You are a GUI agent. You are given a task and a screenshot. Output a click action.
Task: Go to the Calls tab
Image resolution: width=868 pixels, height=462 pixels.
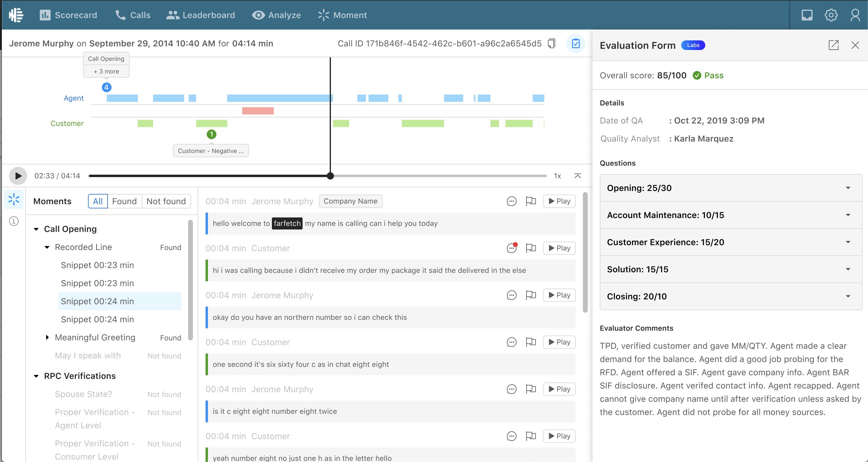(x=133, y=15)
